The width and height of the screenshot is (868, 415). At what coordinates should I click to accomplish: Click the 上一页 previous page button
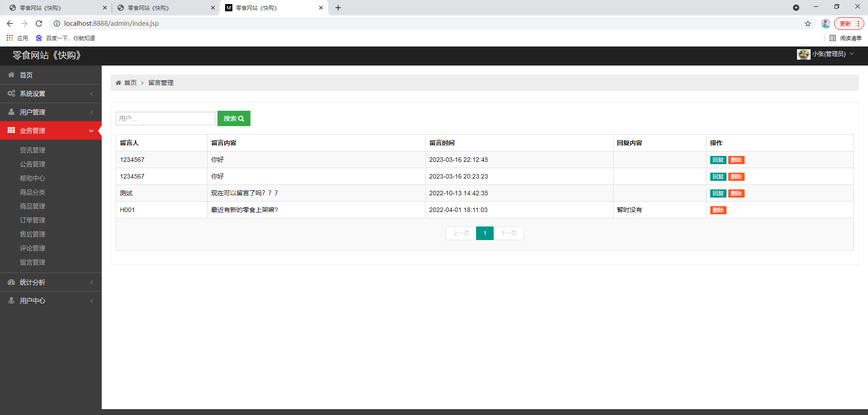(461, 233)
